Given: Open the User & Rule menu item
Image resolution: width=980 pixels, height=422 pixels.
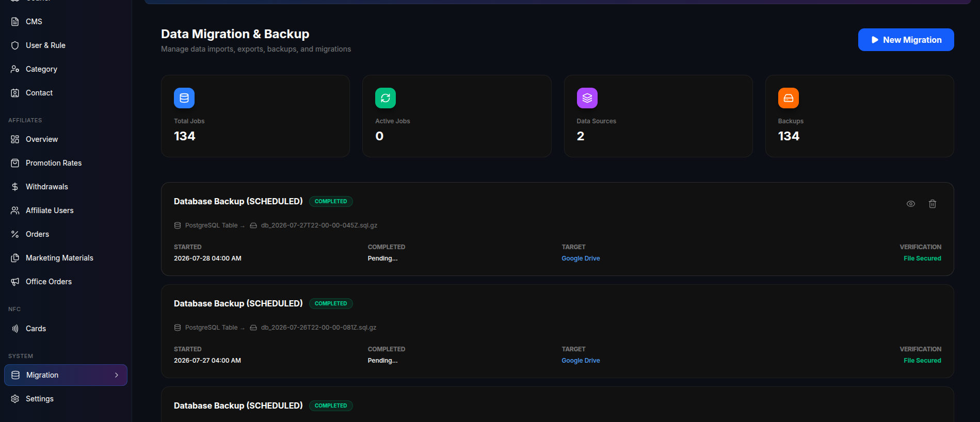Looking at the screenshot, I should tap(66, 45).
